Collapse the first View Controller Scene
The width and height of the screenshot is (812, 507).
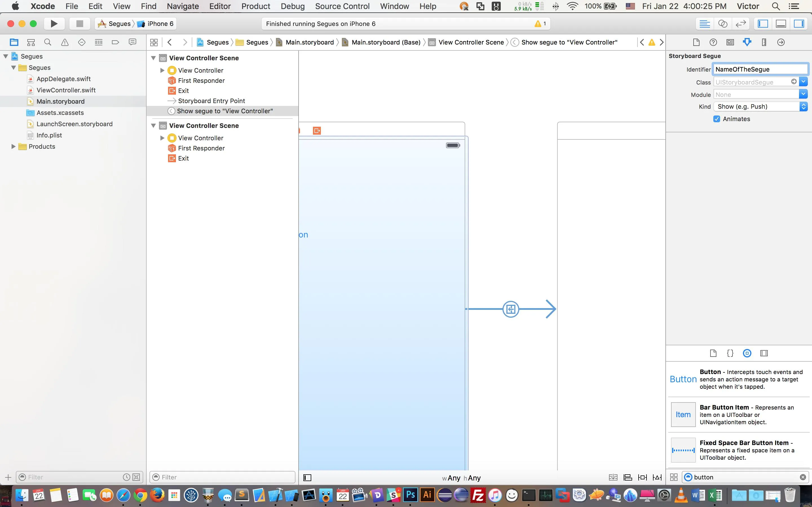click(153, 58)
